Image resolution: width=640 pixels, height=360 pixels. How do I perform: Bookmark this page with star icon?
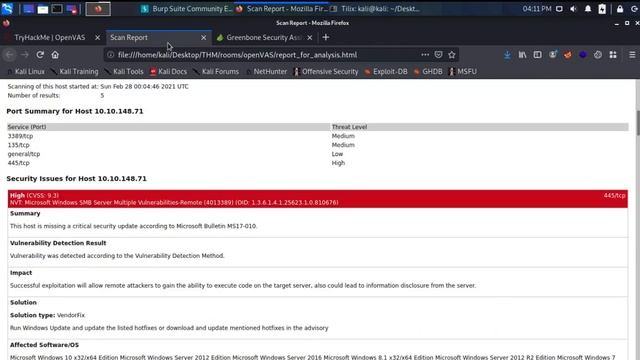pyautogui.click(x=451, y=55)
